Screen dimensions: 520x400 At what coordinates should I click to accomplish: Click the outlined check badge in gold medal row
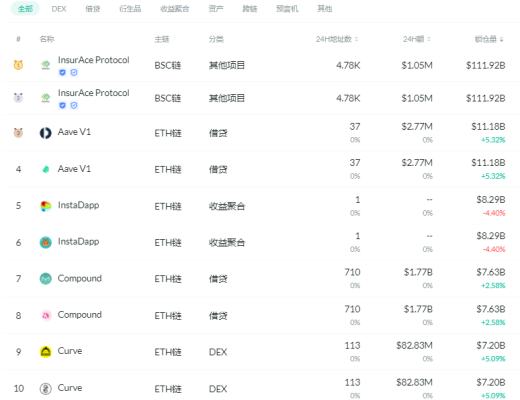tap(74, 72)
